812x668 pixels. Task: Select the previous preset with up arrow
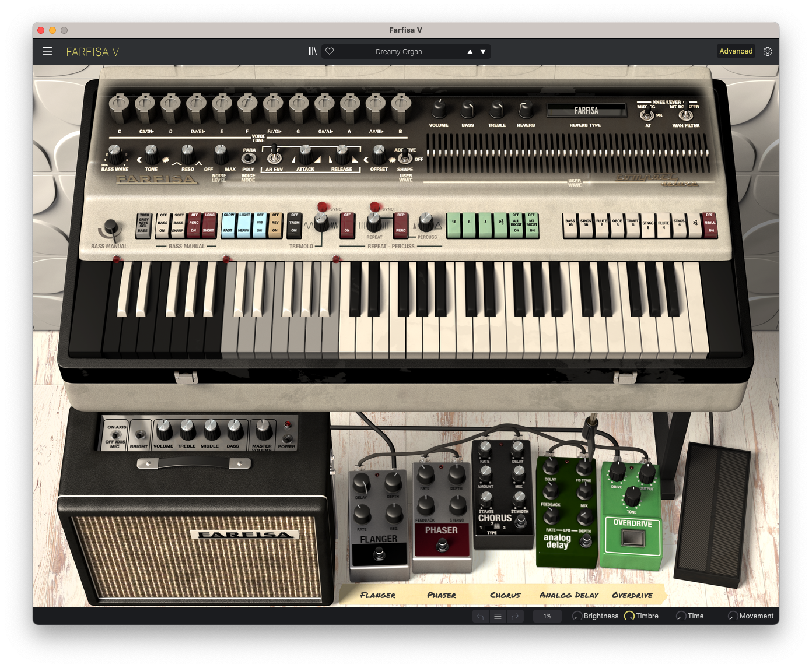[x=470, y=51]
